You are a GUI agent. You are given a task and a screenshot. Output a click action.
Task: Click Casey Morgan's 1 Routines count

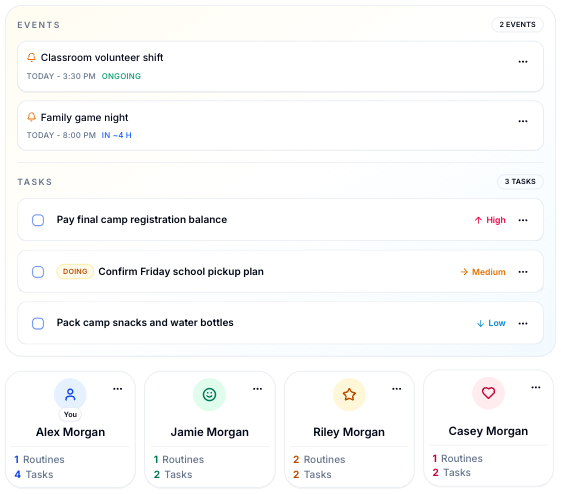[x=457, y=458]
